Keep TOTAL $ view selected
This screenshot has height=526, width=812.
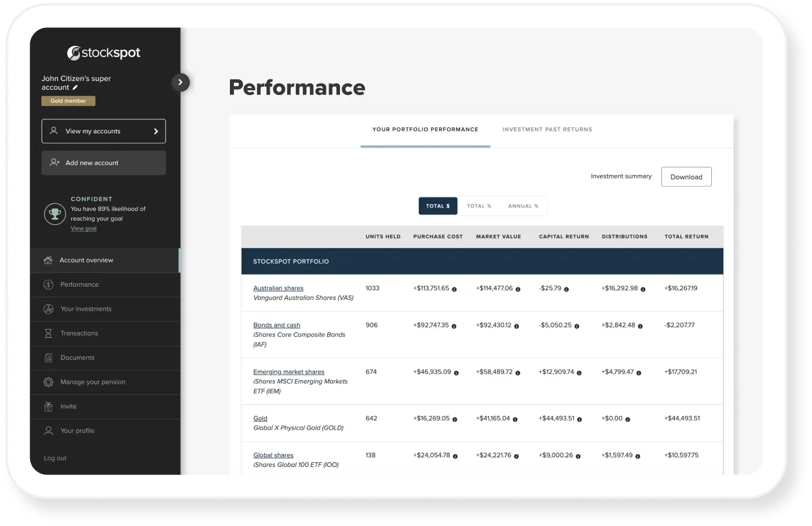point(438,206)
